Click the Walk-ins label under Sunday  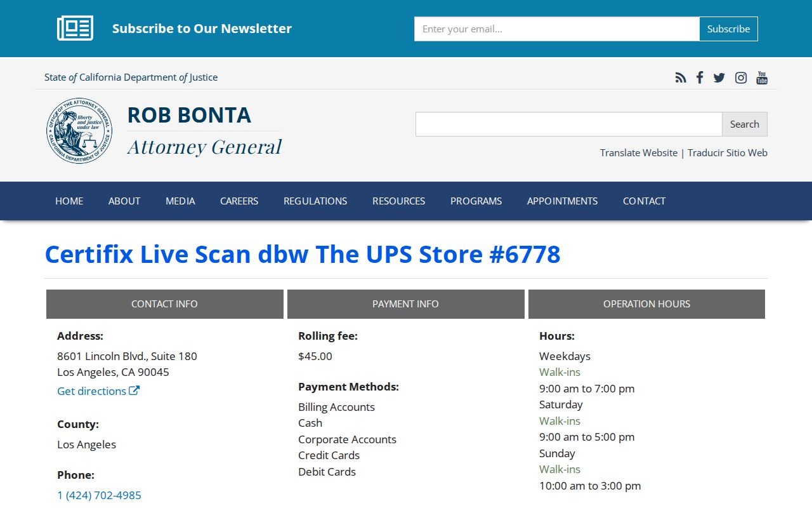[x=560, y=469]
